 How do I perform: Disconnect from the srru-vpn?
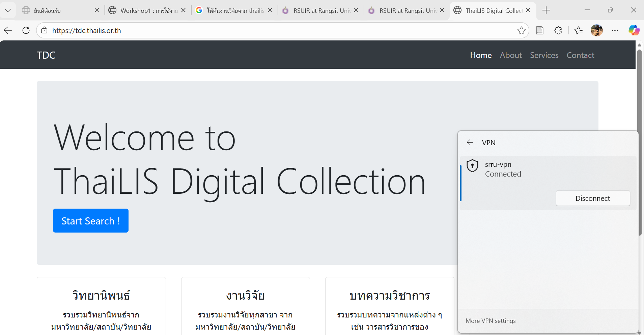click(592, 199)
